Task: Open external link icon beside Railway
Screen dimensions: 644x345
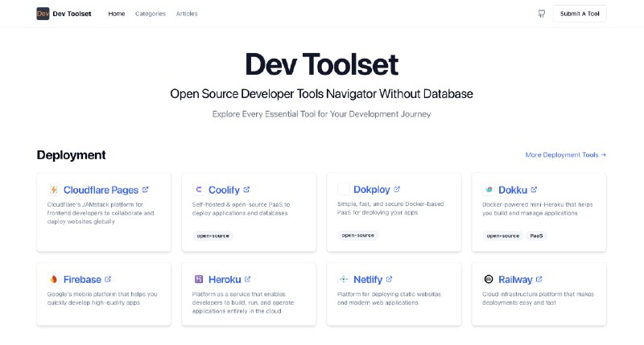Action: tap(539, 279)
